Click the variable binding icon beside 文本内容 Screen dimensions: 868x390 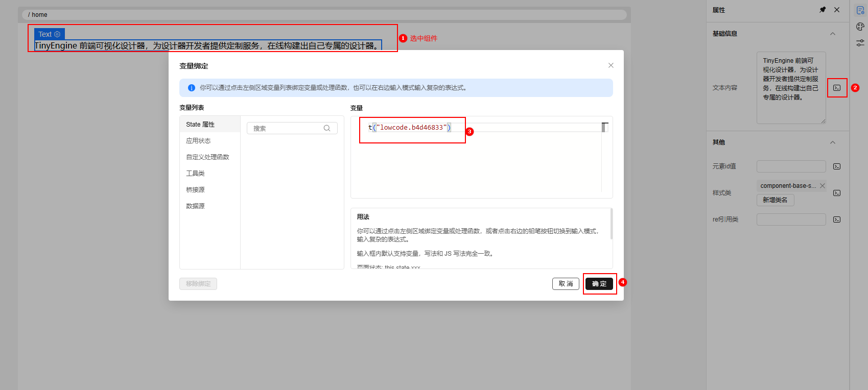tap(837, 88)
